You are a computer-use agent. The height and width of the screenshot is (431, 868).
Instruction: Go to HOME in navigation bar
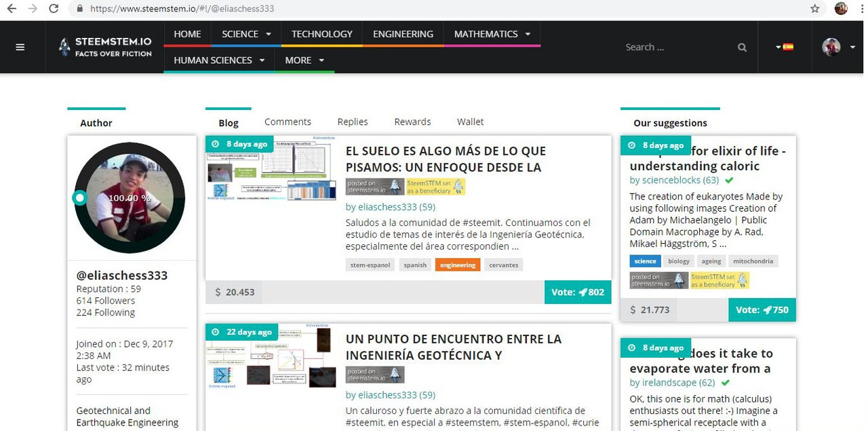point(187,34)
